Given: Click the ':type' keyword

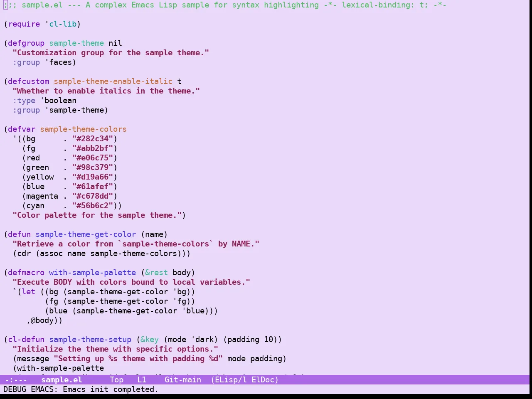Looking at the screenshot, I should (x=24, y=101).
